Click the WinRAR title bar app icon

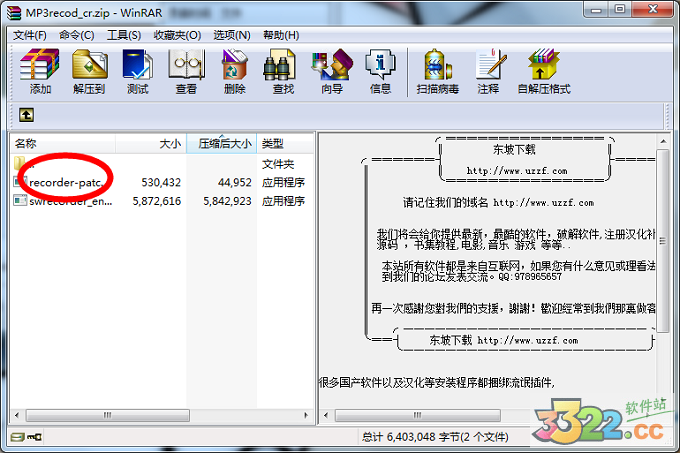13,13
